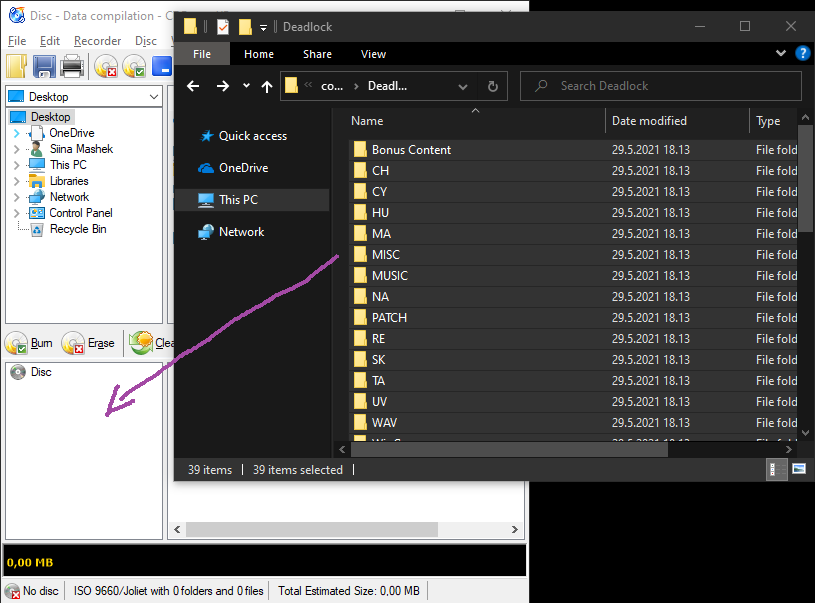Select the Disc root in compilation tree
The image size is (815, 603).
coord(31,372)
